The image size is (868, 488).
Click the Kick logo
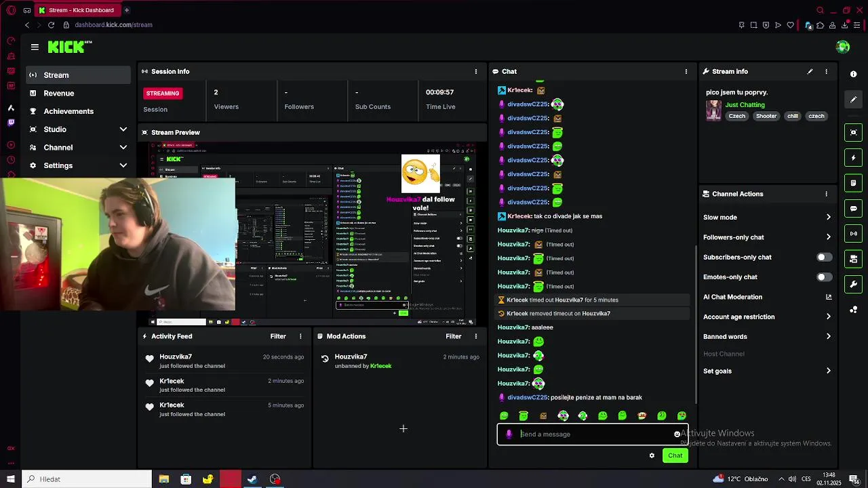pyautogui.click(x=70, y=47)
